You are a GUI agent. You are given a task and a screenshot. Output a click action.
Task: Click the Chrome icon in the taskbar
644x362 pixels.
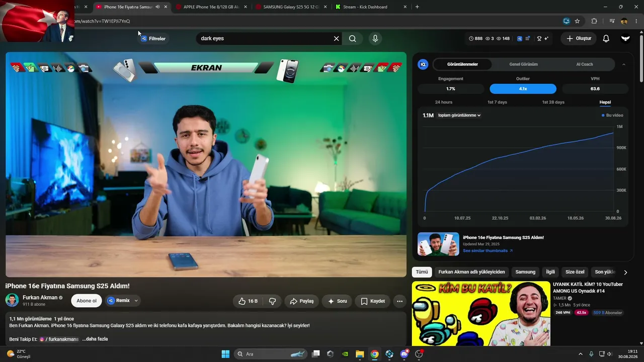(375, 354)
